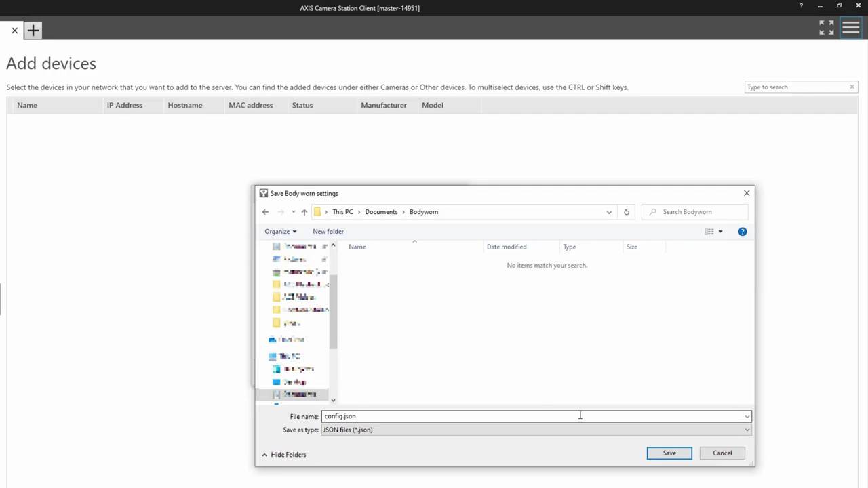Screen dimensions: 868x488
Task: Add a new tab with plus icon
Action: click(33, 30)
